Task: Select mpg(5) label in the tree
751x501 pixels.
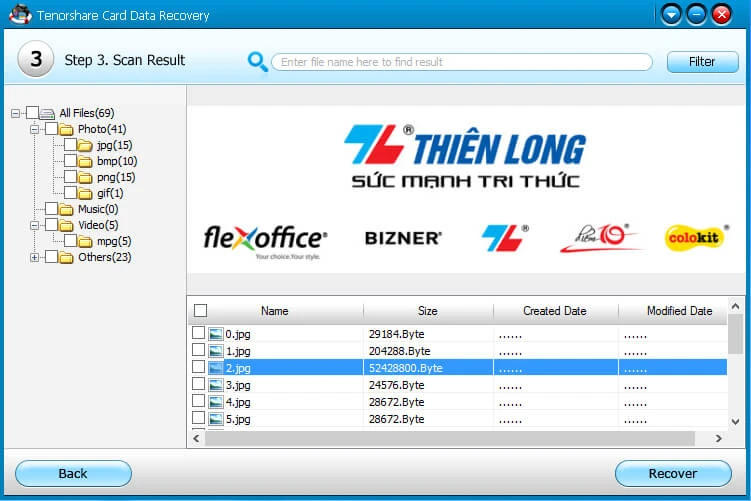Action: (114, 241)
